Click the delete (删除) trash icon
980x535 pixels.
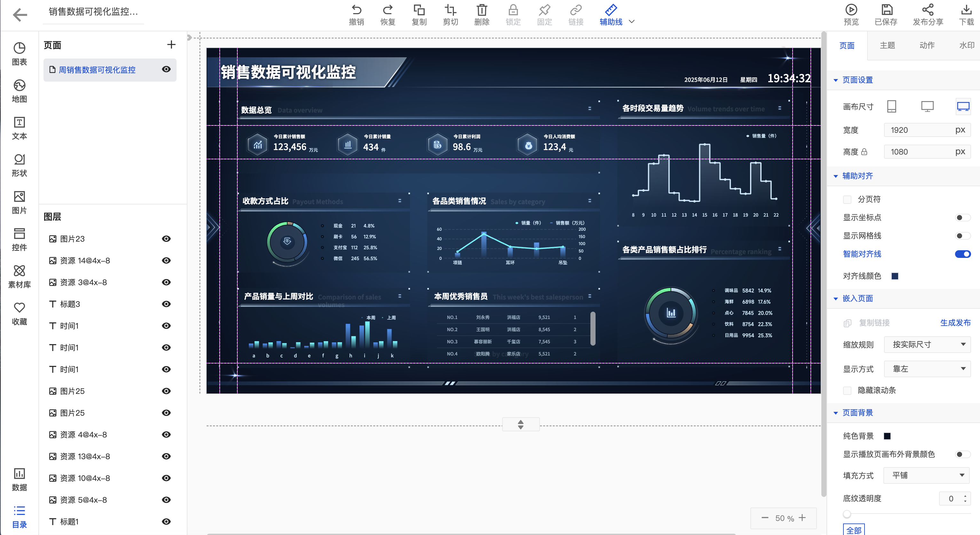coord(482,10)
